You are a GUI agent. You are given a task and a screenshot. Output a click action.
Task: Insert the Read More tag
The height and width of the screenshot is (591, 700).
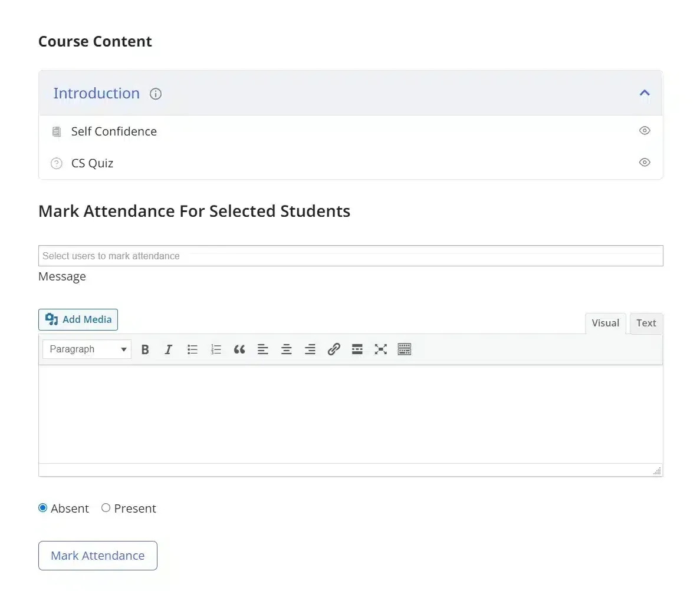[357, 349]
